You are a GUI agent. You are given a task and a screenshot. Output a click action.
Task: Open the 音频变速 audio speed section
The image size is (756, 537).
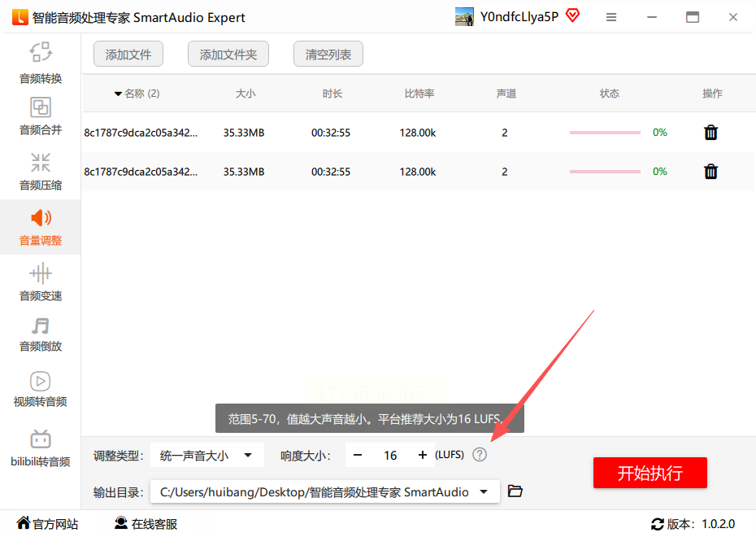[x=41, y=282]
